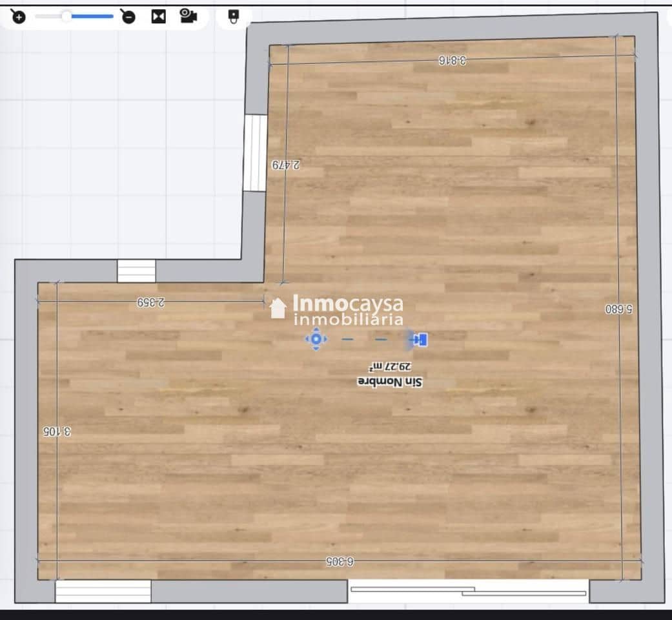Click the 3.816 top dimension label

(x=453, y=61)
